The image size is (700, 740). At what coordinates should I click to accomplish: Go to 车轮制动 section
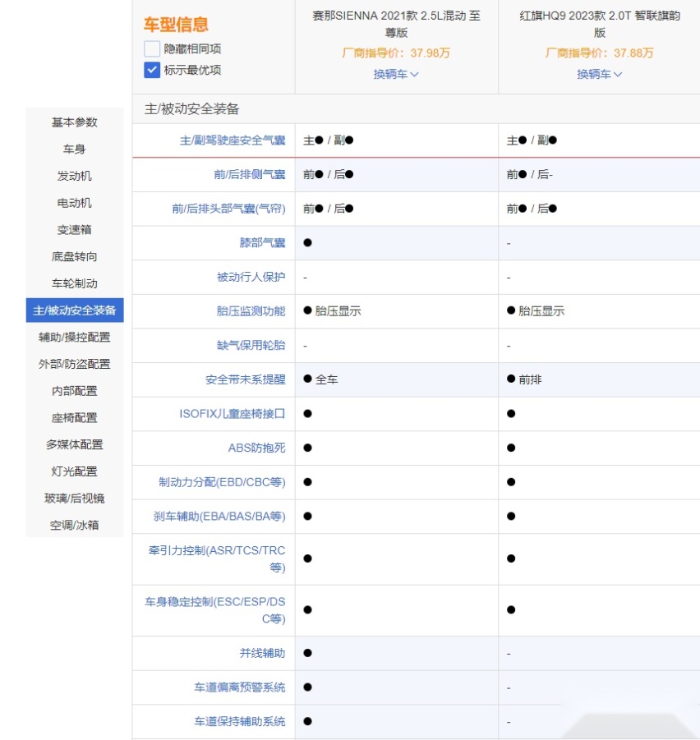(75, 283)
